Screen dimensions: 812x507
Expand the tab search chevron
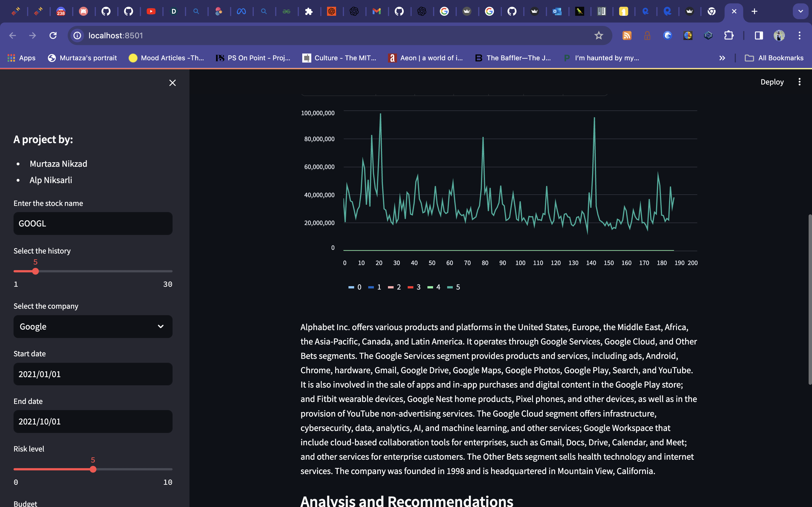tap(800, 11)
